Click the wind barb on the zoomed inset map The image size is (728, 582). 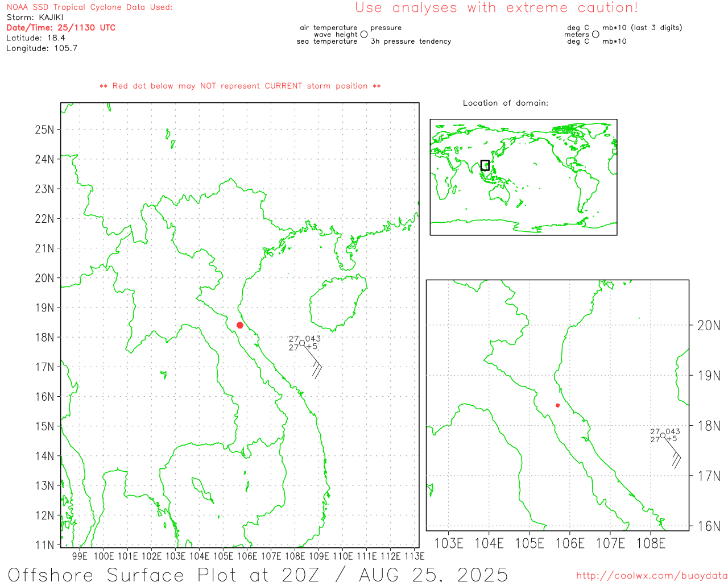tap(672, 452)
